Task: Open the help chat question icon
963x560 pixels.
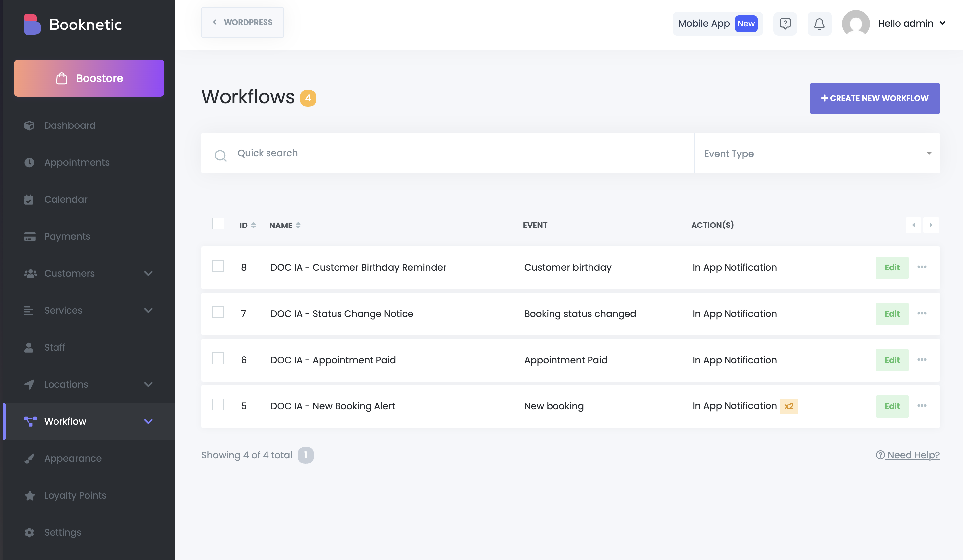Action: (785, 24)
